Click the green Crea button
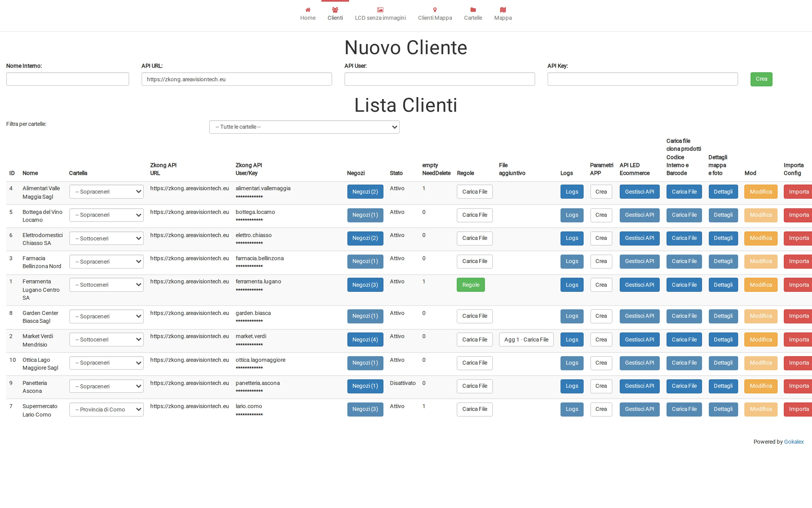 (x=761, y=79)
